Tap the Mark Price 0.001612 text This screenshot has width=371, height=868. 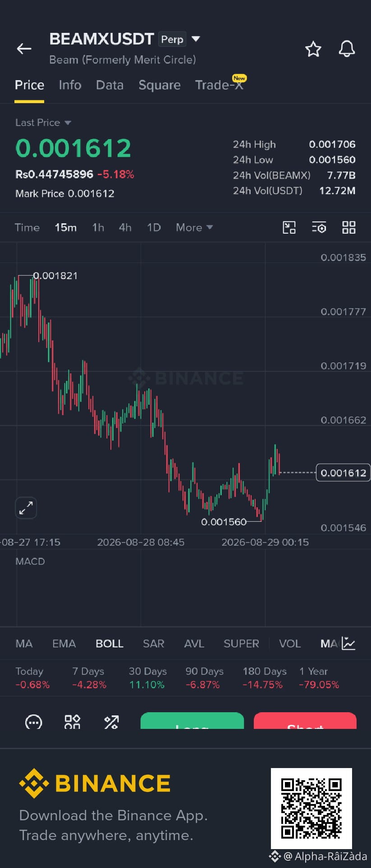pyautogui.click(x=65, y=194)
